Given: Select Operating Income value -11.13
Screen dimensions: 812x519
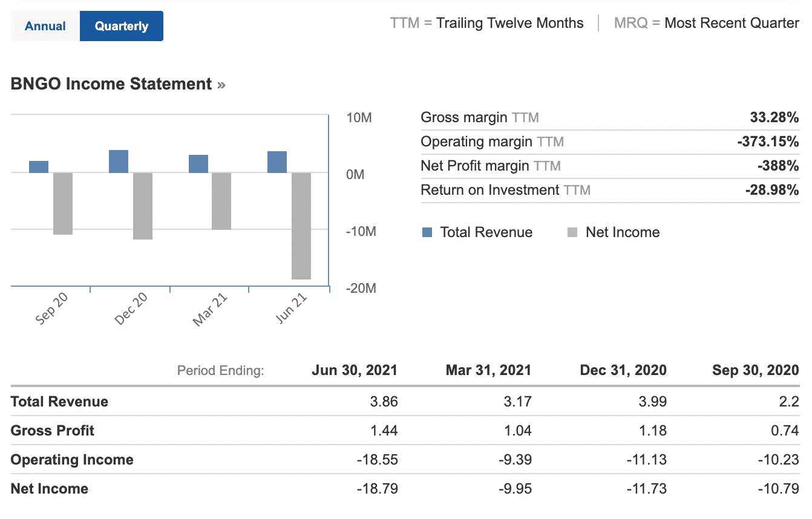Looking at the screenshot, I should 647,460.
